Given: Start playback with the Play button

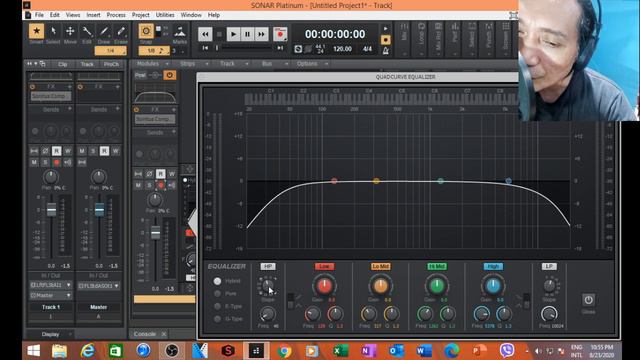Looking at the screenshot, I should pos(233,34).
